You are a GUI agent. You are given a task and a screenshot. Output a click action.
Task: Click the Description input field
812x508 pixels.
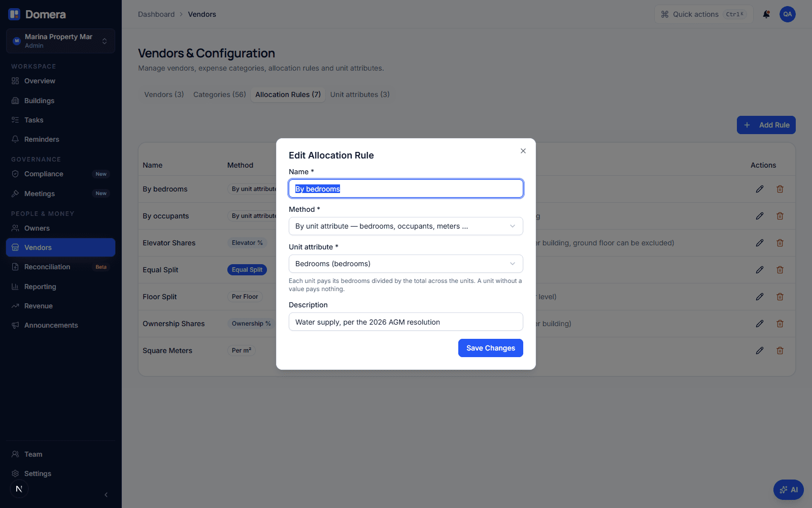coord(406,322)
